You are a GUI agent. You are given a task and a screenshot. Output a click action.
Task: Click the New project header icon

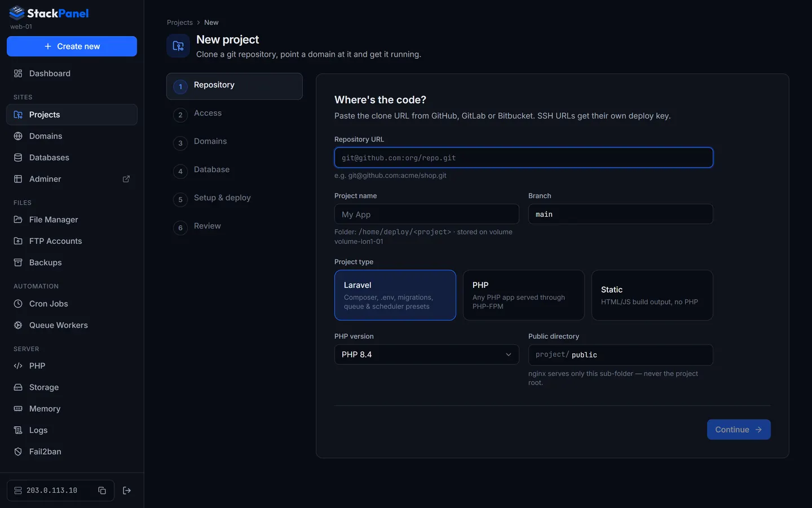click(178, 46)
